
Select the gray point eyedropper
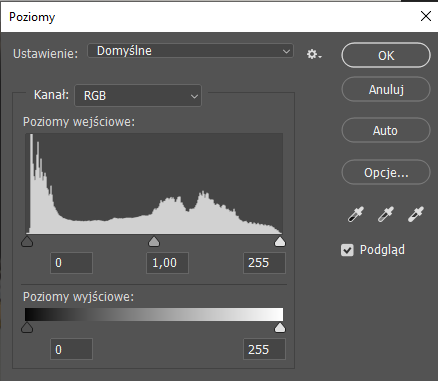(386, 214)
